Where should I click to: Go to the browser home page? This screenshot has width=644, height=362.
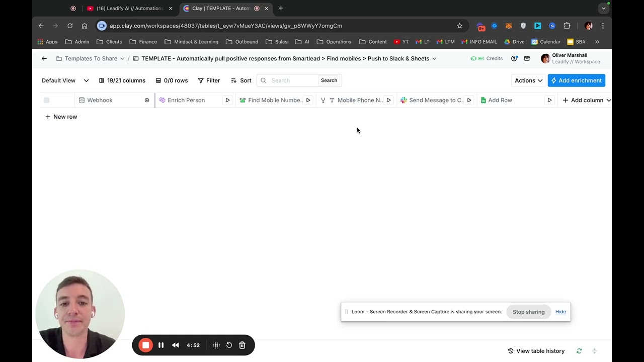(x=85, y=26)
